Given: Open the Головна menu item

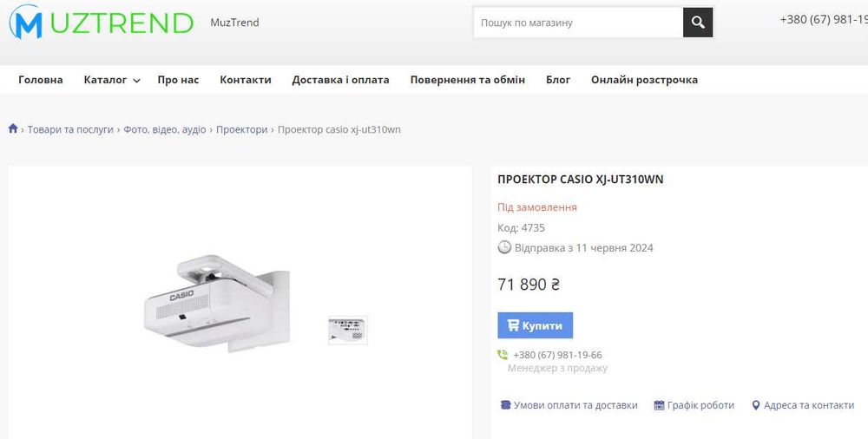Looking at the screenshot, I should (x=41, y=80).
